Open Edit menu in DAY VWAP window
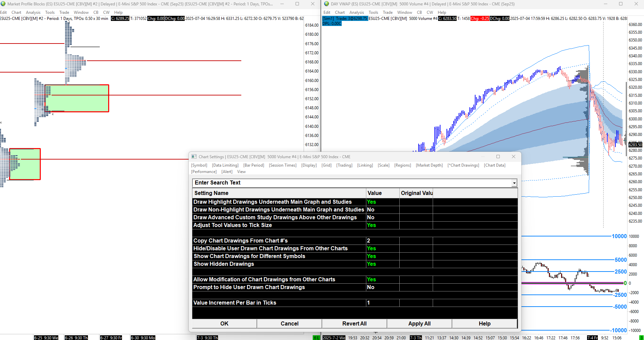 327,12
